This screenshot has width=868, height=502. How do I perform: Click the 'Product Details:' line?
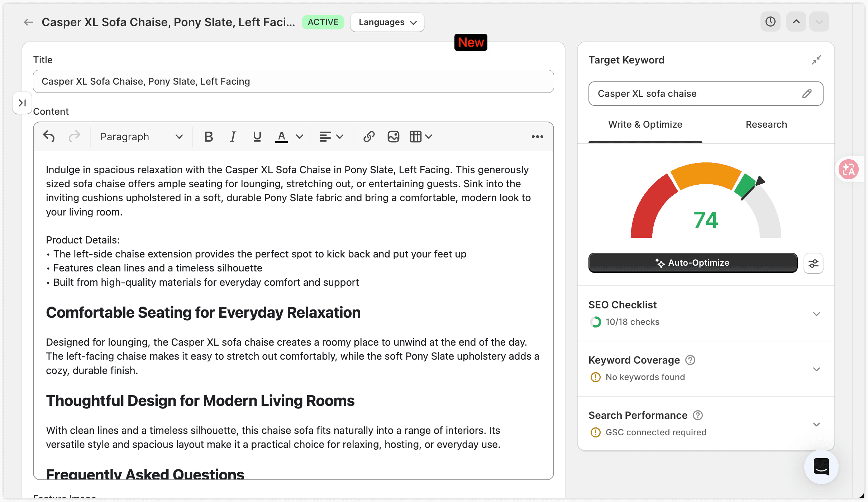[x=83, y=240]
